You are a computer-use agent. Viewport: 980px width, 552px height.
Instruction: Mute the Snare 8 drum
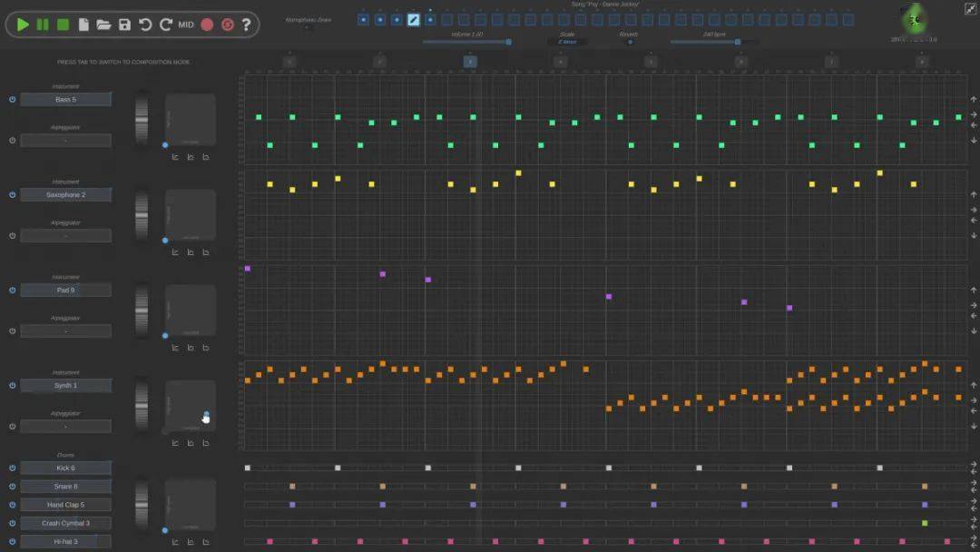pyautogui.click(x=12, y=487)
